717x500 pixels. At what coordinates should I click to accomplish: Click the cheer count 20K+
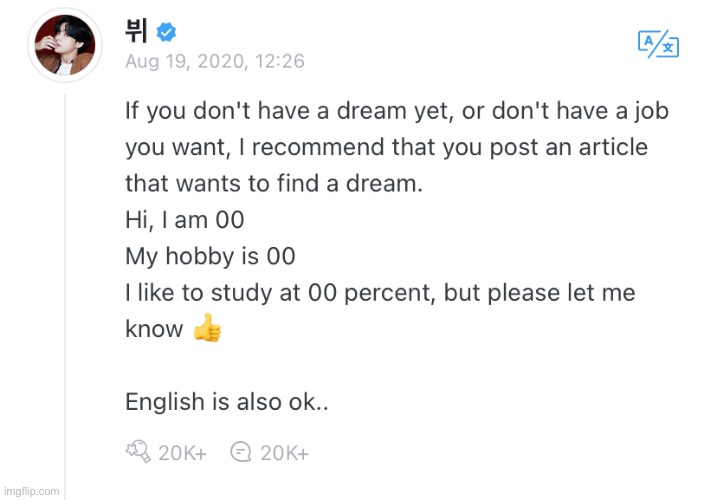tap(182, 453)
